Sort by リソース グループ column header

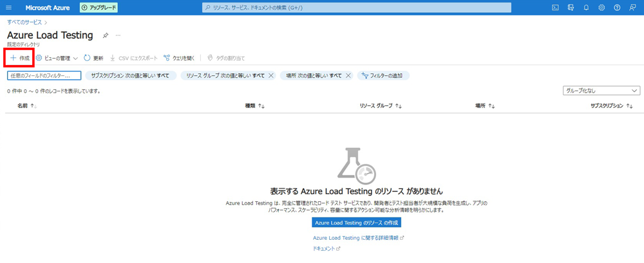coord(381,106)
